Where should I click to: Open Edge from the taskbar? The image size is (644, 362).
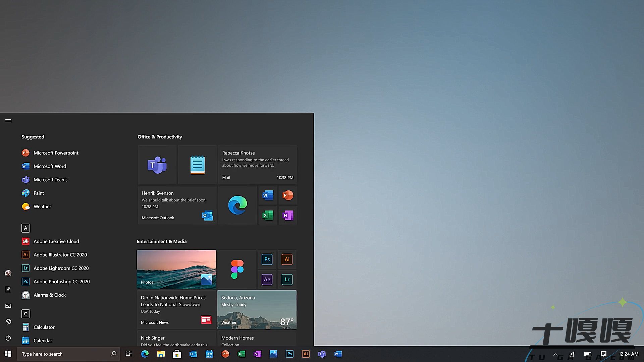pos(145,354)
